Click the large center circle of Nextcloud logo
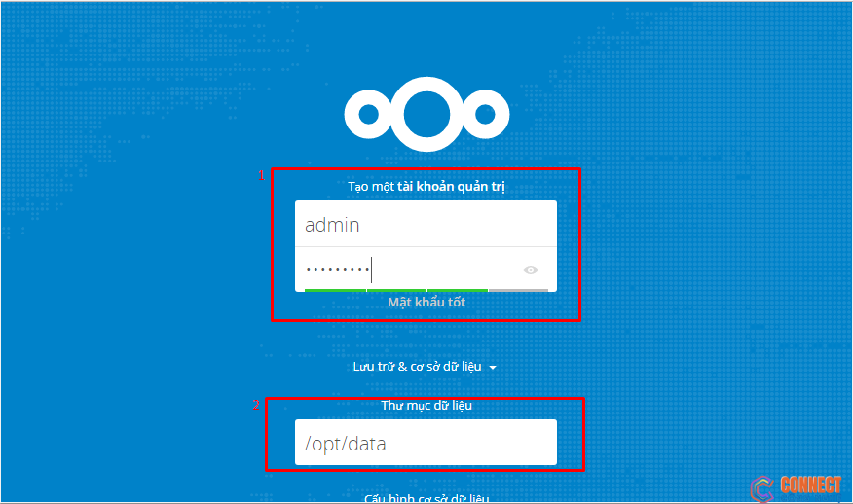 click(427, 114)
